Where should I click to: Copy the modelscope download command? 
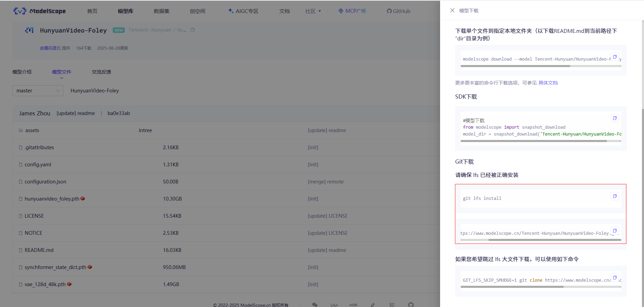(x=615, y=57)
